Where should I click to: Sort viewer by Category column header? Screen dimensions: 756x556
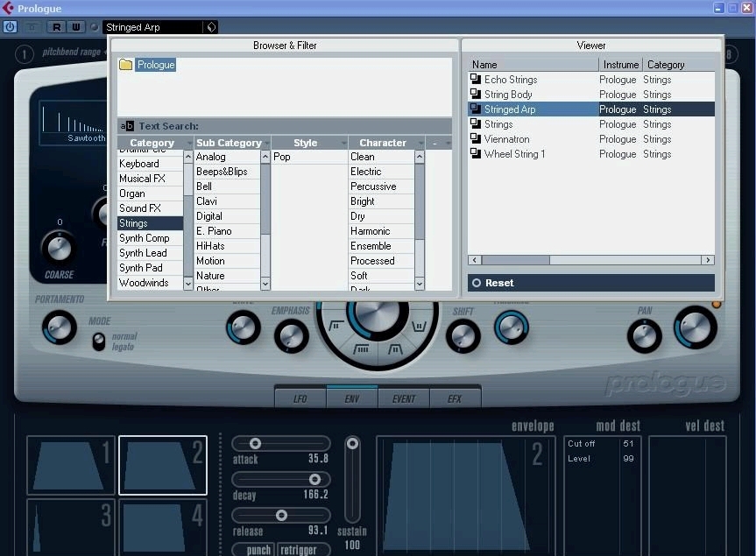point(679,65)
